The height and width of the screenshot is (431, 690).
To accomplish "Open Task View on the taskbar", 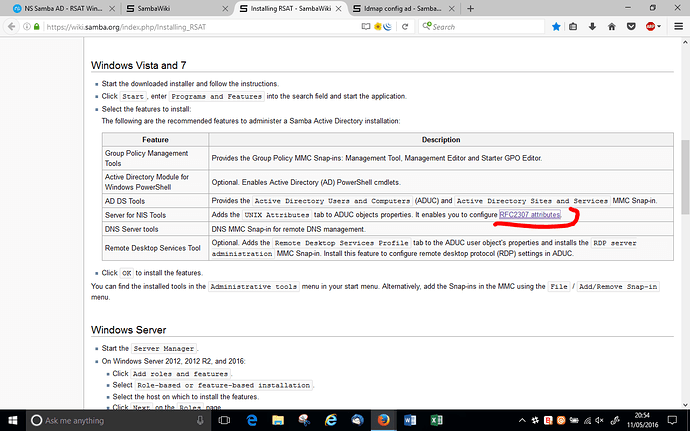I will [224, 420].
